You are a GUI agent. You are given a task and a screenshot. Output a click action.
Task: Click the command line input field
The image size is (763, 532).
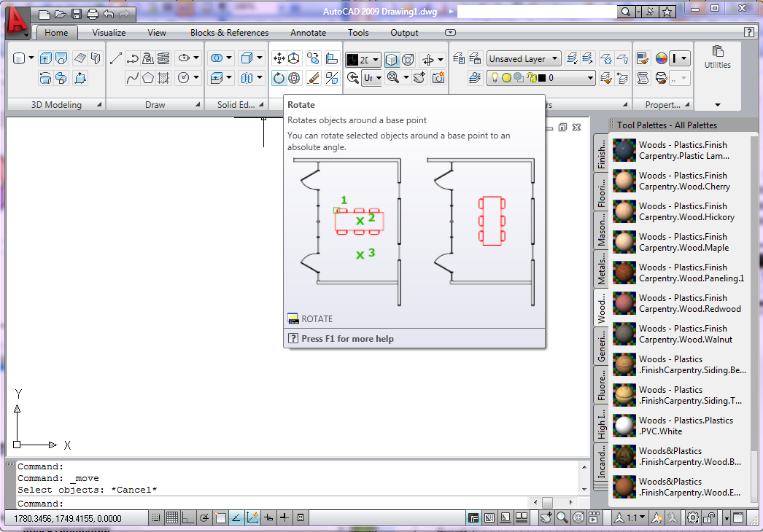tap(273, 504)
